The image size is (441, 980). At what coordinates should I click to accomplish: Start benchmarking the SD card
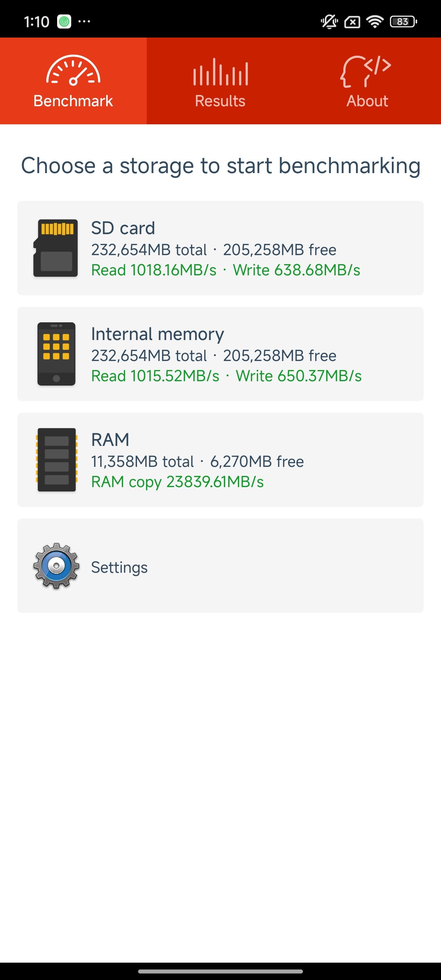click(x=123, y=228)
